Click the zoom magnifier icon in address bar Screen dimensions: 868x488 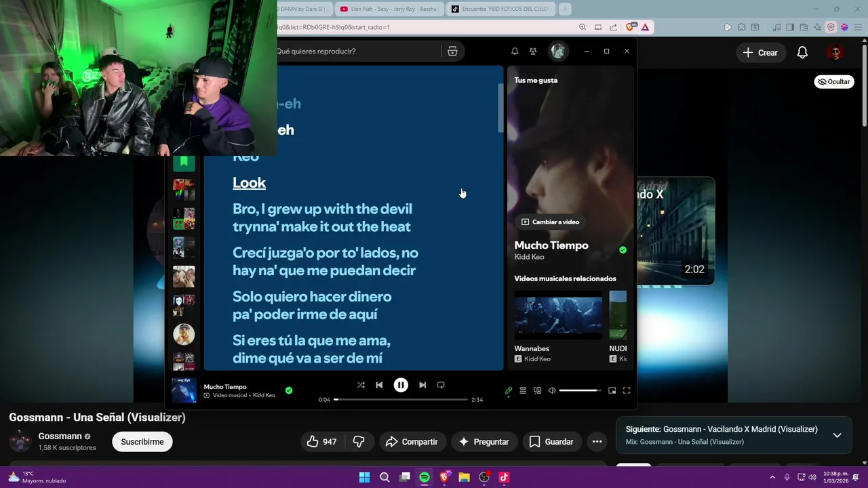click(x=583, y=27)
